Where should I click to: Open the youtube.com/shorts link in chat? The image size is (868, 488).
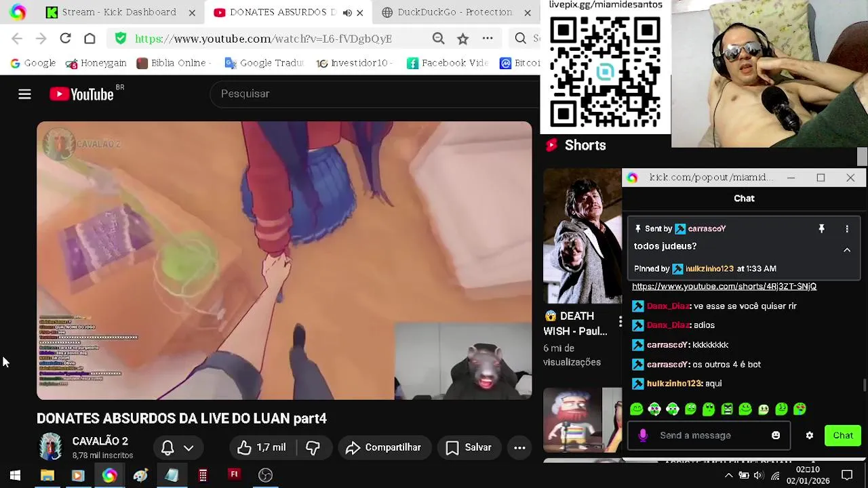point(724,287)
